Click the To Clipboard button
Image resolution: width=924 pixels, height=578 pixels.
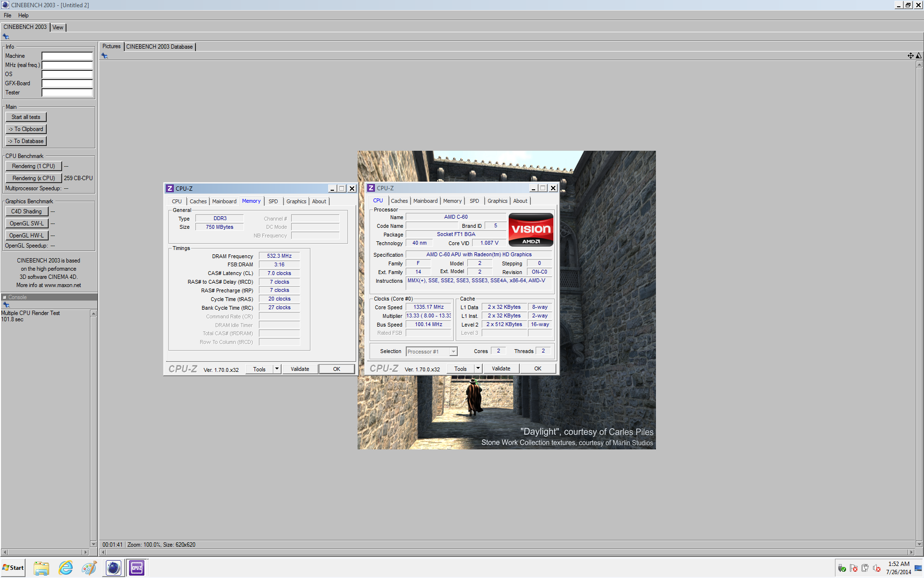(x=26, y=129)
